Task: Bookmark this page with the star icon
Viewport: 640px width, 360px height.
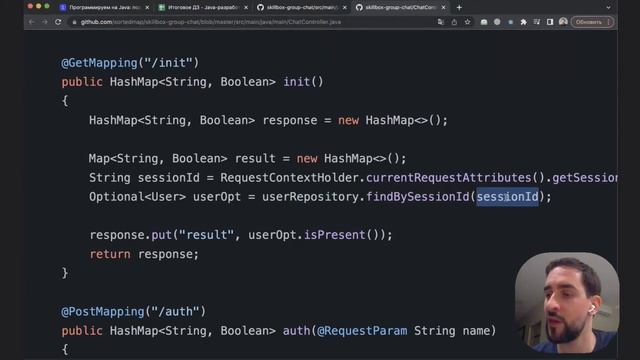Action: pyautogui.click(x=468, y=22)
